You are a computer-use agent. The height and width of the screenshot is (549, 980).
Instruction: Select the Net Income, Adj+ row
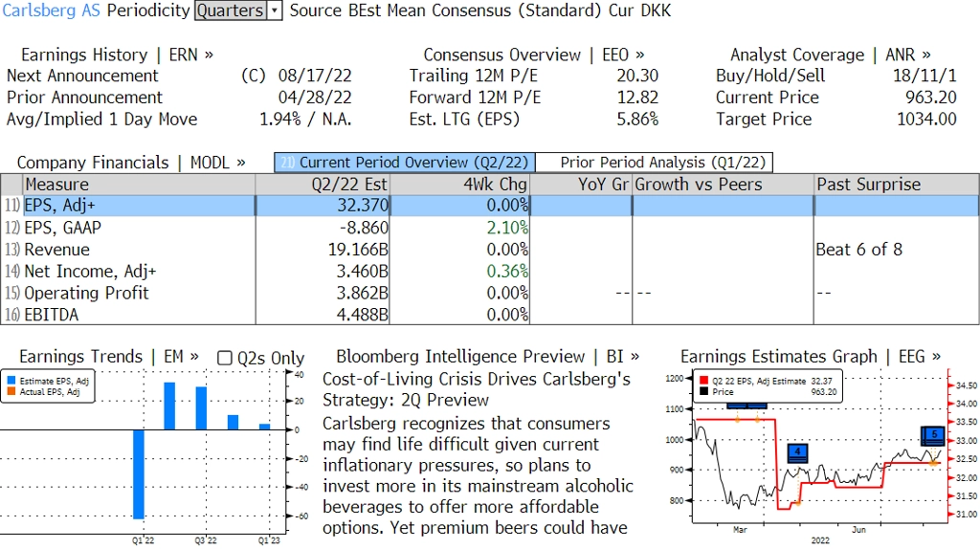[x=490, y=271]
